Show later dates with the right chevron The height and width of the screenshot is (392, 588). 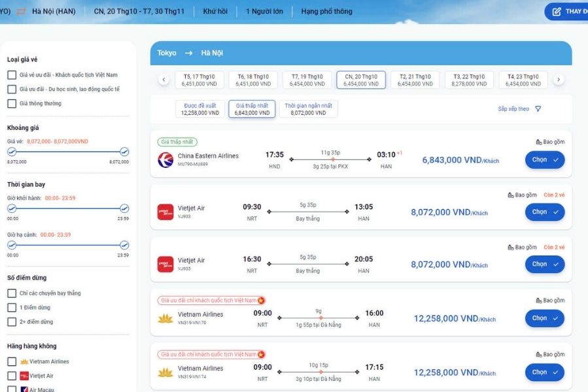pyautogui.click(x=559, y=80)
